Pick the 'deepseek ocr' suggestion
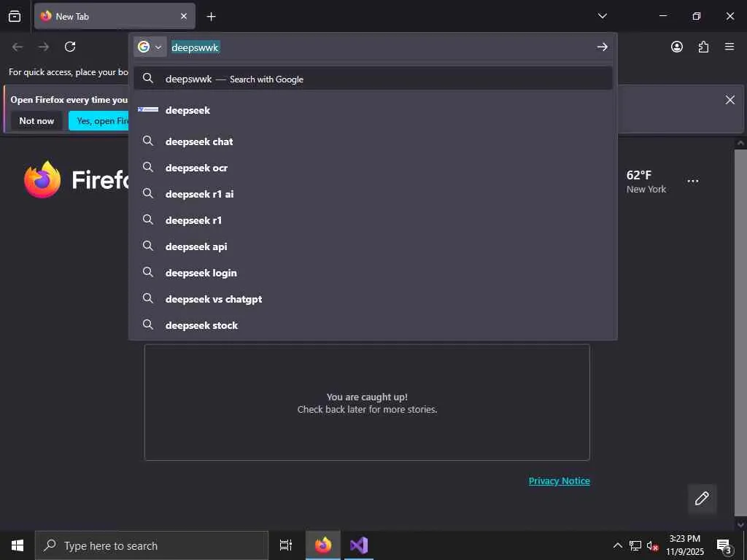The height and width of the screenshot is (560, 747). pyautogui.click(x=373, y=168)
